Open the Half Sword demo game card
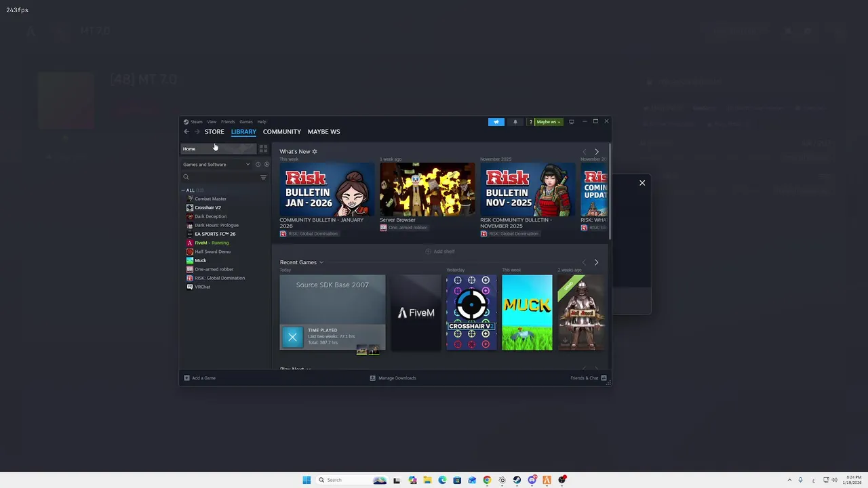This screenshot has width=868, height=488. pos(582,312)
